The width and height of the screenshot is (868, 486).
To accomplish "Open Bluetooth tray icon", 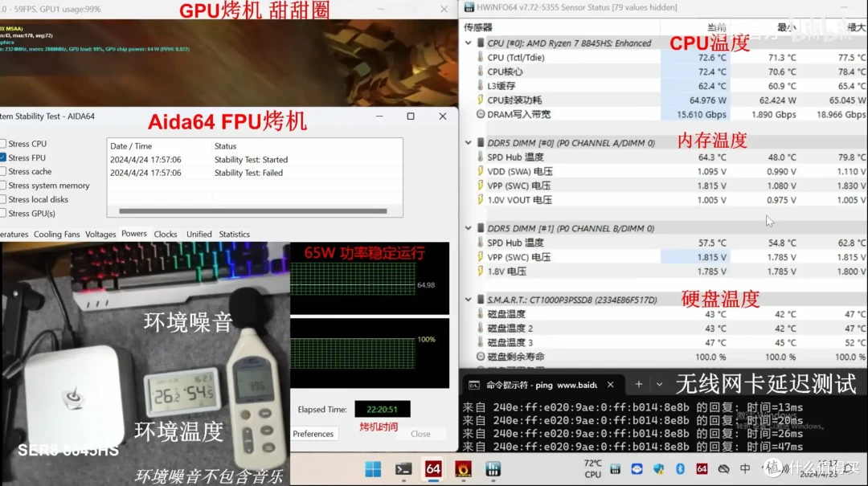I will click(x=680, y=469).
